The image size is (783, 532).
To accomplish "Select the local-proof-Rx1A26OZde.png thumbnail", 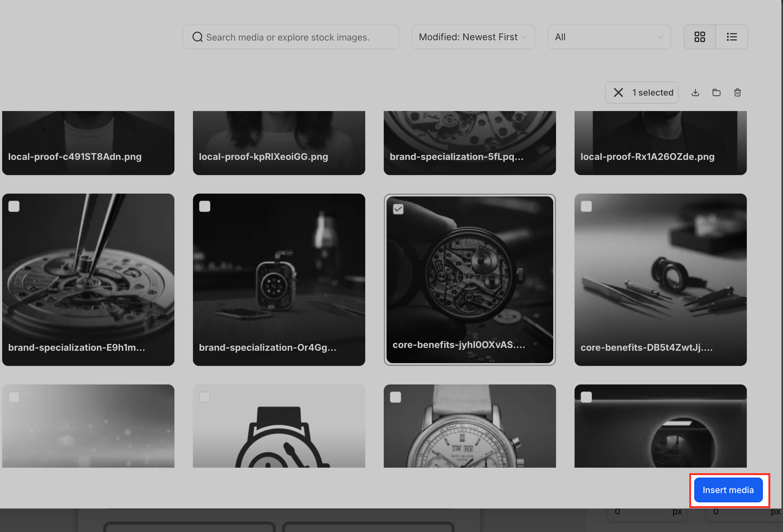I will pos(660,143).
